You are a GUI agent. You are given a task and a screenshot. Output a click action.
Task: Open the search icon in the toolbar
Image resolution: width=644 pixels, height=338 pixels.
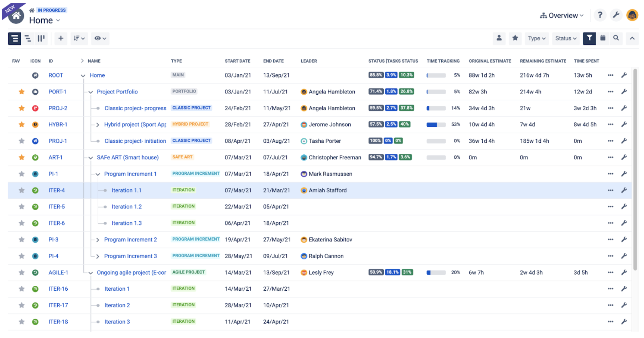(x=616, y=38)
